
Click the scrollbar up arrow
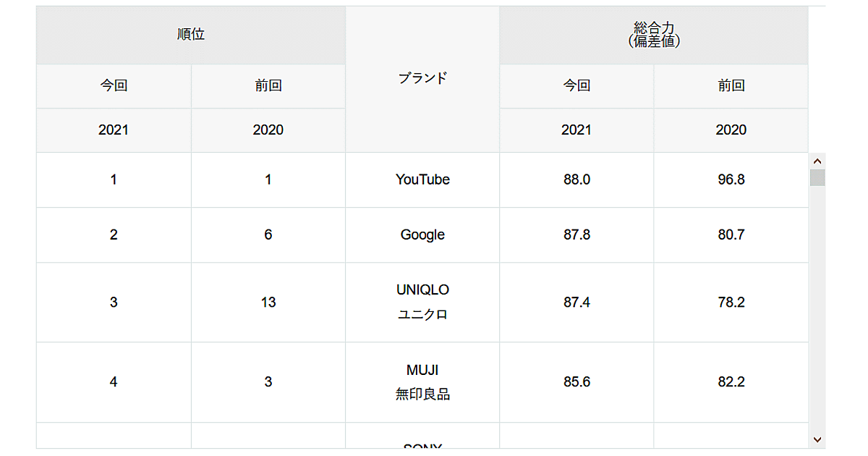coord(817,161)
